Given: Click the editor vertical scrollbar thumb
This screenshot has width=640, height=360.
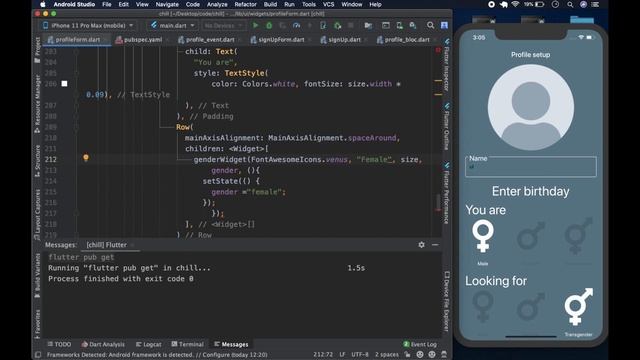Looking at the screenshot, I should pos(439,201).
